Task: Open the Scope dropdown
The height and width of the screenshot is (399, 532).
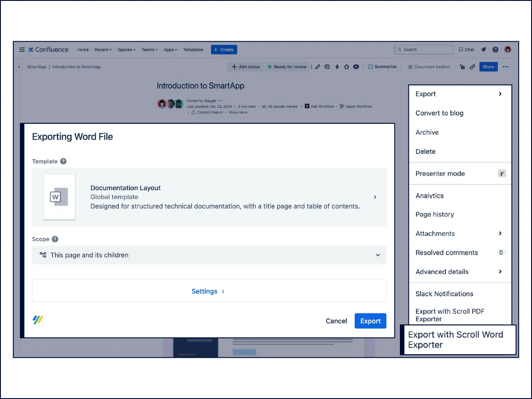Action: coord(209,255)
